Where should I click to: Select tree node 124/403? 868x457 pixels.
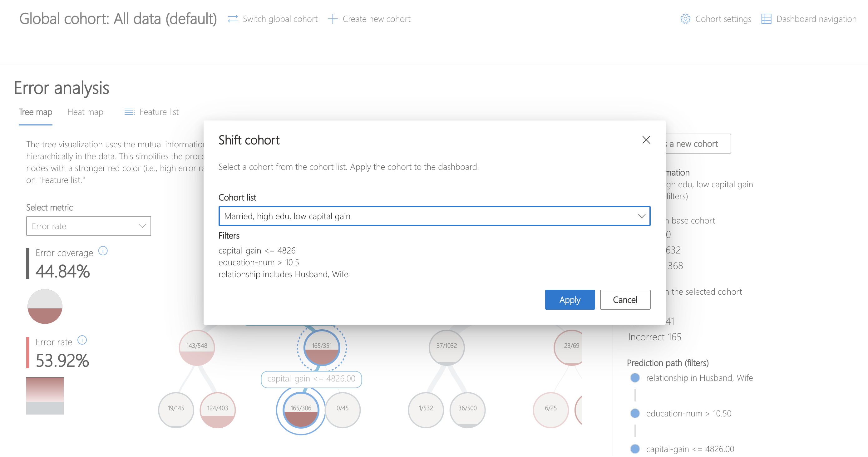click(x=218, y=410)
